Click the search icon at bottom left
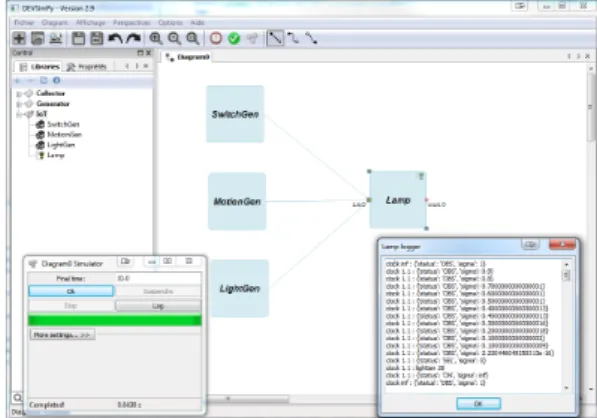The height and width of the screenshot is (418, 597). point(18,398)
